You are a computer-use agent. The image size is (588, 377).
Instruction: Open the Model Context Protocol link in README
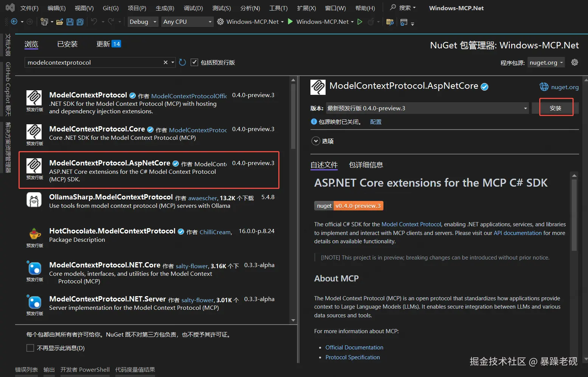pos(411,224)
